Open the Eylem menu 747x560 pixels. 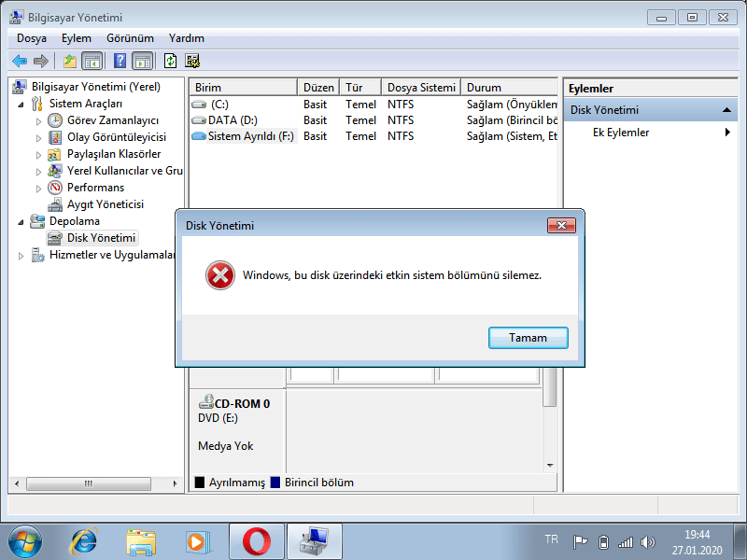[x=77, y=38]
